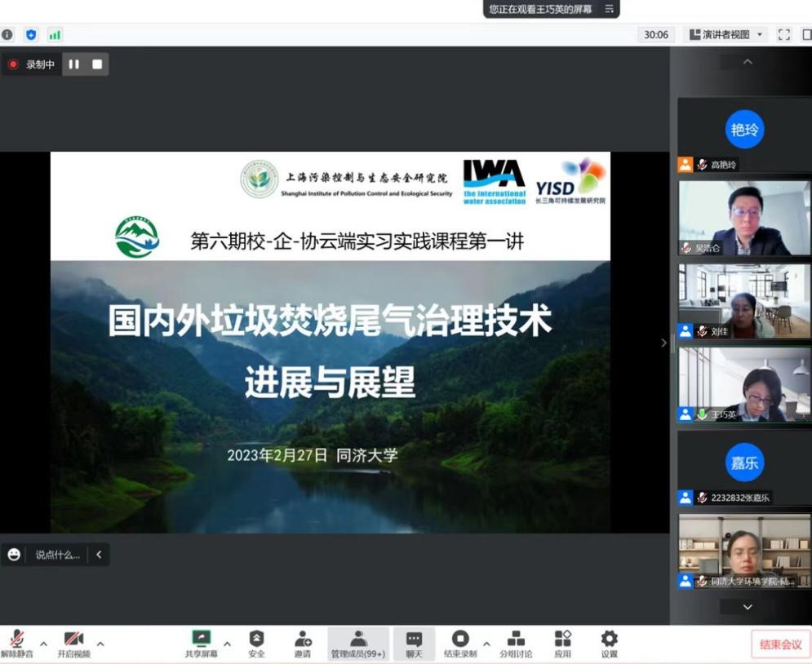Click the emoji reaction smiley icon

[x=14, y=555]
